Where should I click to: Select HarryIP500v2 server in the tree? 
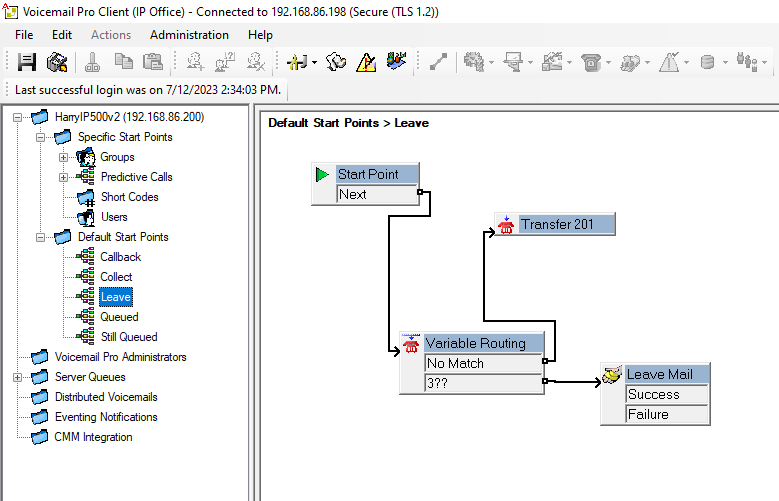click(129, 117)
